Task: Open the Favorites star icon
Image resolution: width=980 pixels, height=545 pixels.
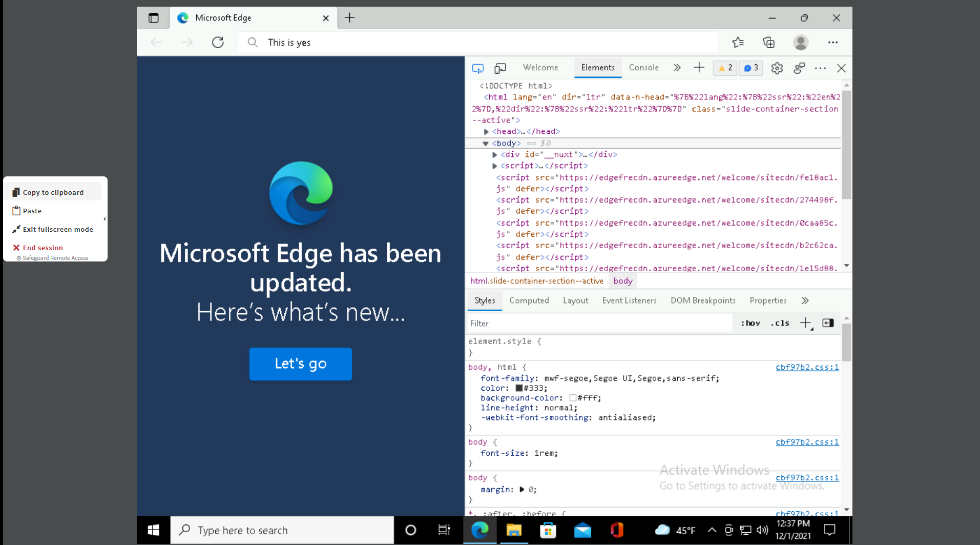Action: pos(738,43)
